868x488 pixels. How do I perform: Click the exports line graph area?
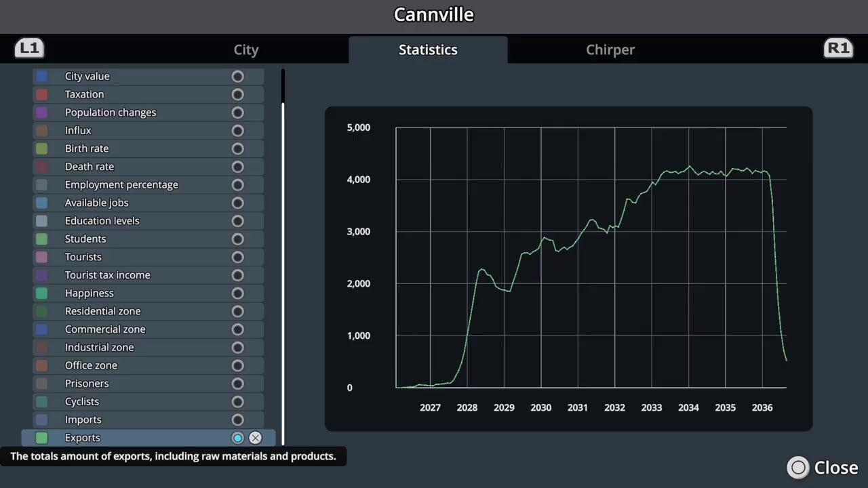[x=591, y=258]
